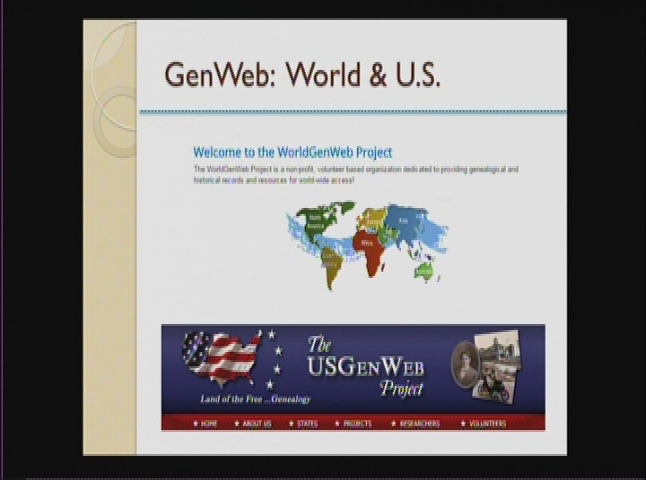Click the WorldGenWeb non profit description paragraph
This screenshot has width=646, height=480.
click(x=356, y=175)
